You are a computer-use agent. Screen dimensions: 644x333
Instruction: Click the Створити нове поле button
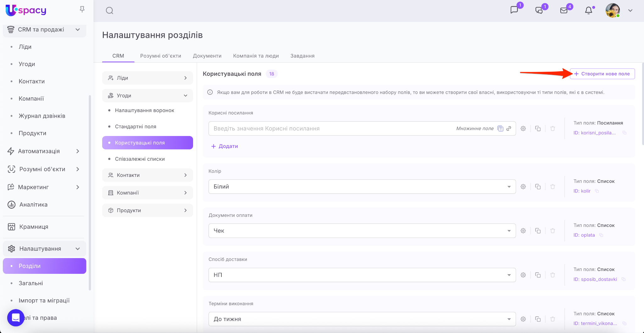pyautogui.click(x=602, y=74)
